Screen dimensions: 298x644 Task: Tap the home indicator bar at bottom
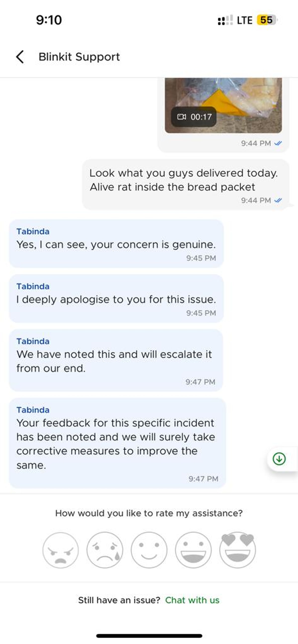tap(149, 636)
